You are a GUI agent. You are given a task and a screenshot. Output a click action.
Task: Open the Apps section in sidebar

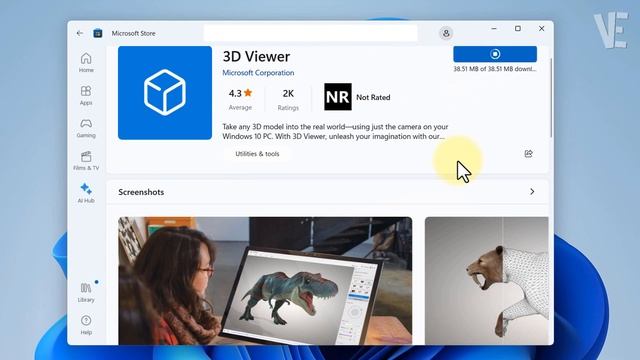(x=86, y=95)
